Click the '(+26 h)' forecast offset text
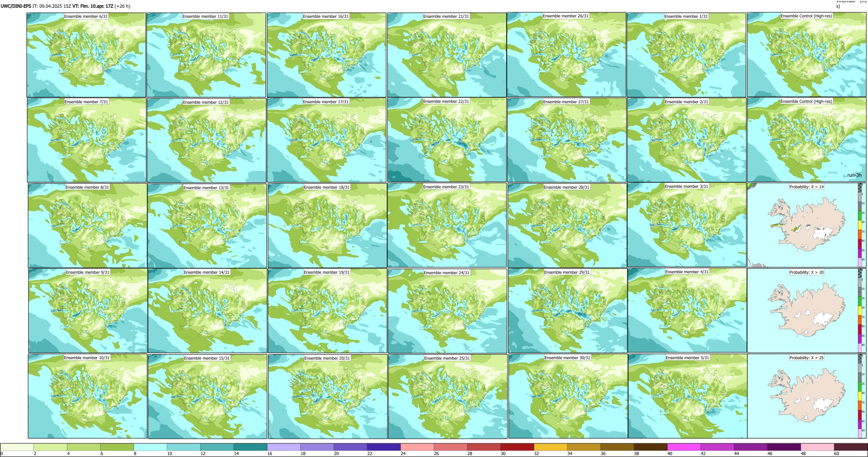 pos(122,6)
